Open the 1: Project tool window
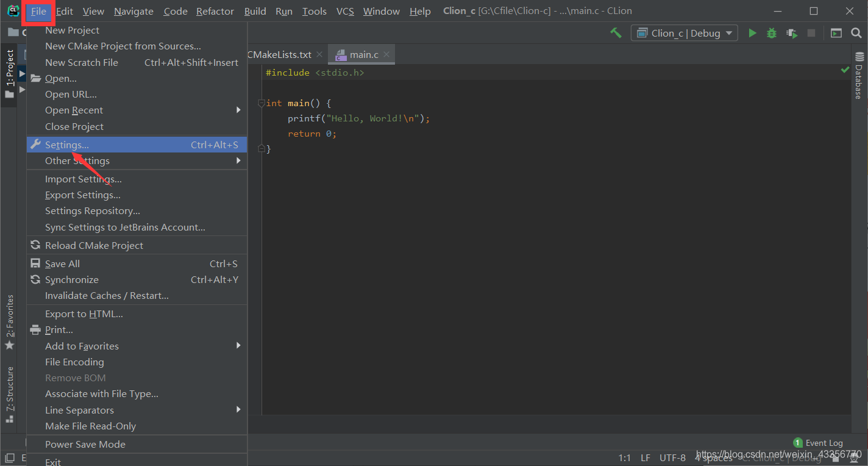868x466 pixels. click(9, 73)
